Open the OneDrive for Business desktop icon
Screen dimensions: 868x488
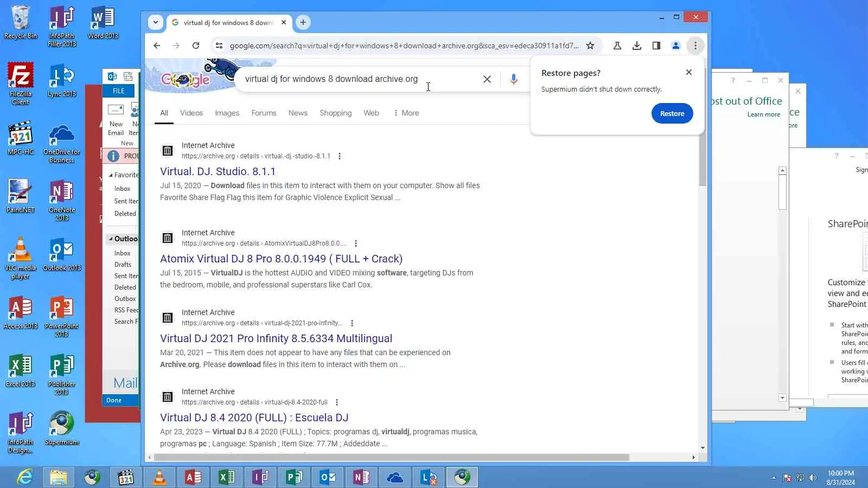click(62, 143)
